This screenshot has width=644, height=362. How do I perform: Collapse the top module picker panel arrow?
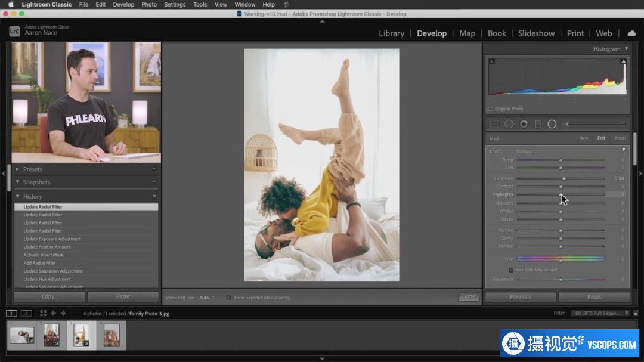click(x=322, y=21)
